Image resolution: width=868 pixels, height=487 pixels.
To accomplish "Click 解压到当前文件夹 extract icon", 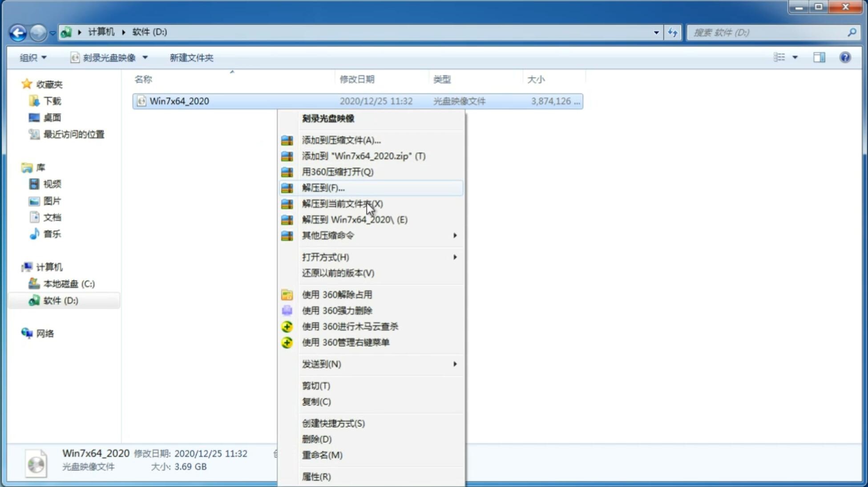I will [x=287, y=203].
